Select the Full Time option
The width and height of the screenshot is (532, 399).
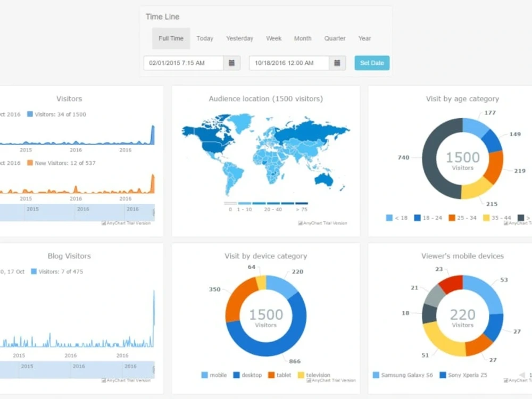171,38
